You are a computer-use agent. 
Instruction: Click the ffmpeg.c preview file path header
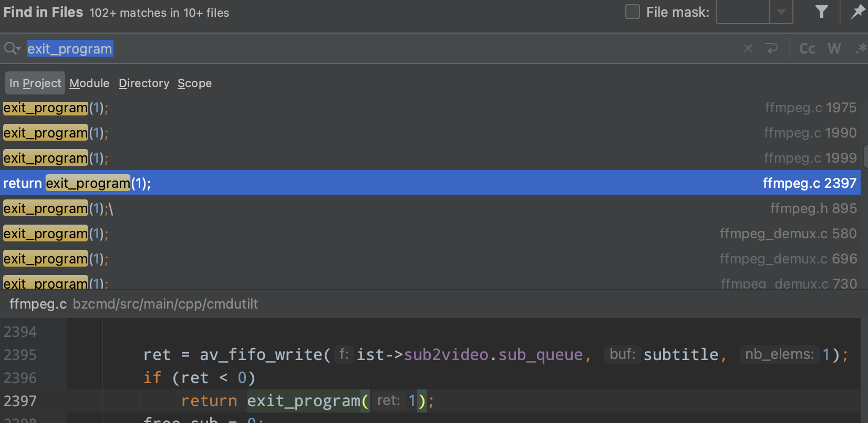point(133,304)
